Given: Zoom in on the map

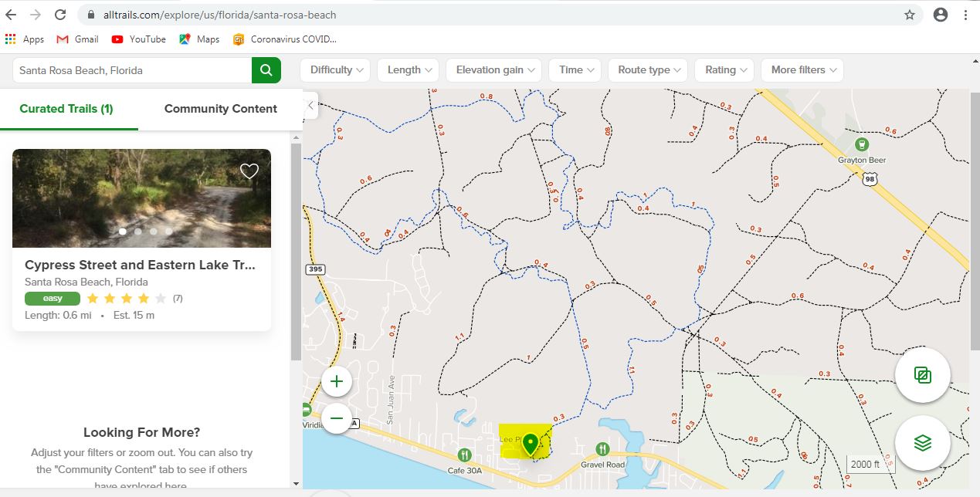Looking at the screenshot, I should pyautogui.click(x=337, y=381).
